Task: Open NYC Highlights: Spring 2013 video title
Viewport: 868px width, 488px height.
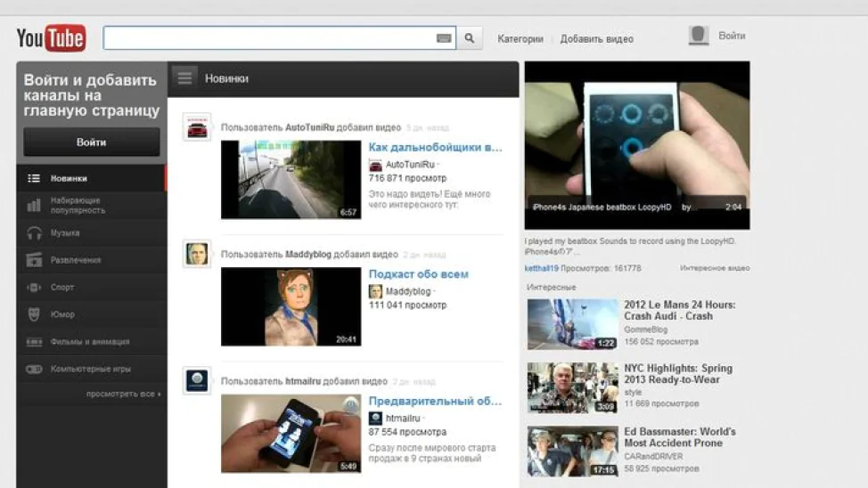Action: click(x=678, y=374)
